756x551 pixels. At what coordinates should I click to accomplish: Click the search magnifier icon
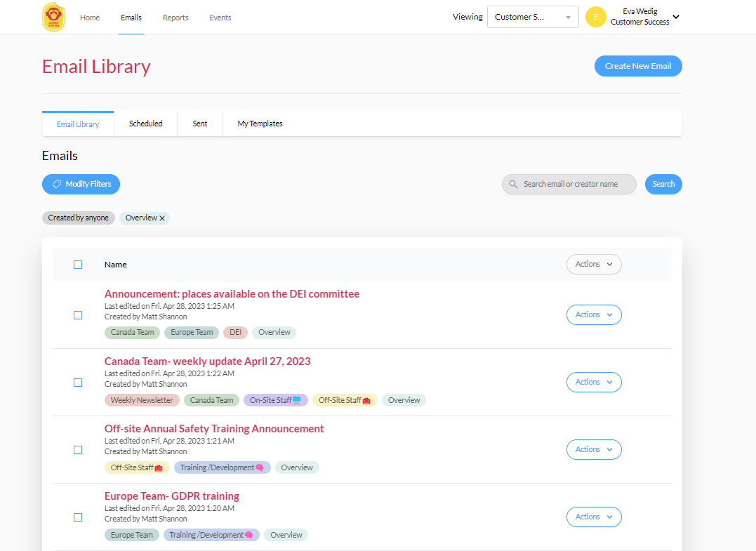coord(513,184)
